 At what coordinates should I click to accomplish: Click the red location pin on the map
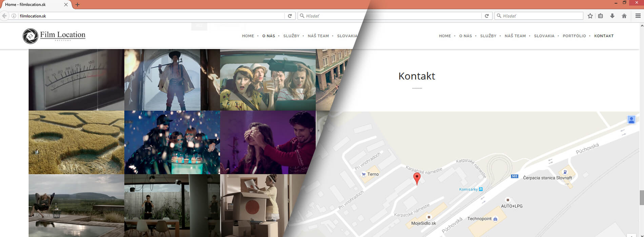pos(417,178)
